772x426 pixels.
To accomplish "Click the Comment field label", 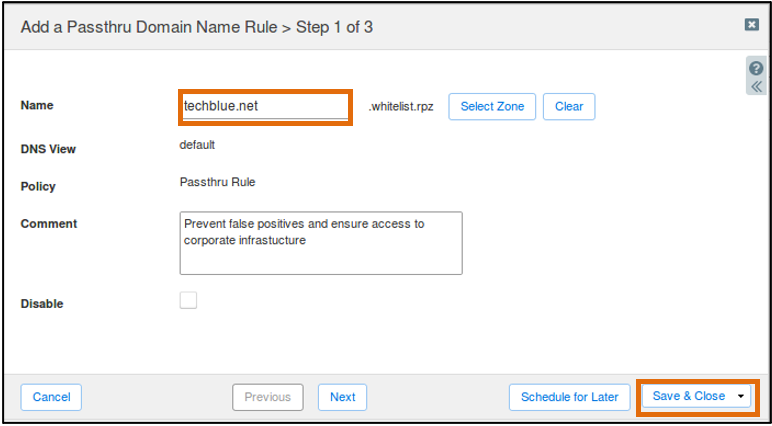I will tap(49, 224).
